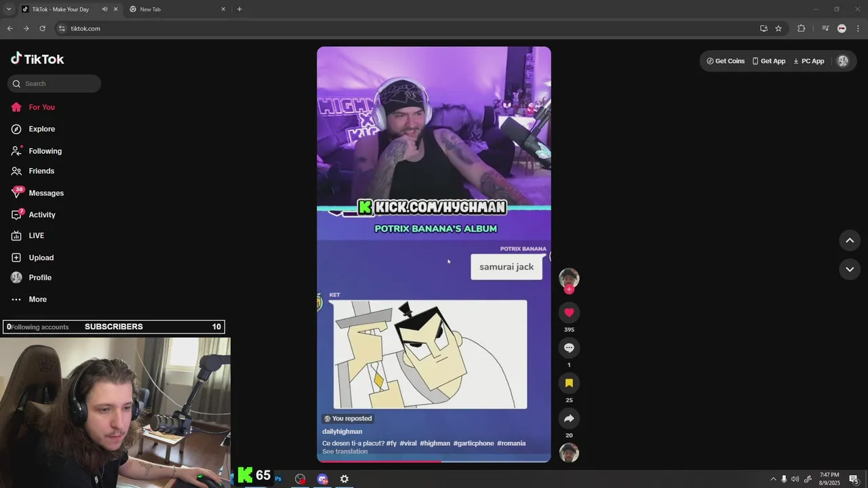
Task: Open the volume control in system tray
Action: [795, 479]
